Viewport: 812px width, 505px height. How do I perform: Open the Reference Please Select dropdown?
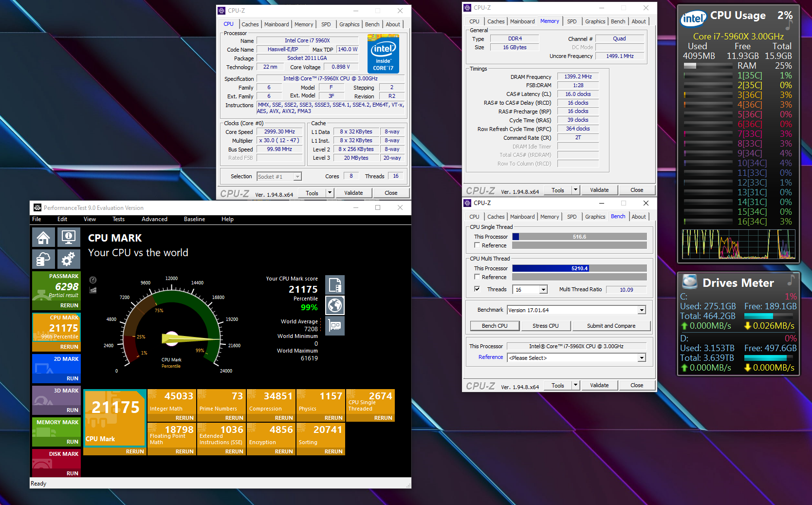(x=642, y=358)
